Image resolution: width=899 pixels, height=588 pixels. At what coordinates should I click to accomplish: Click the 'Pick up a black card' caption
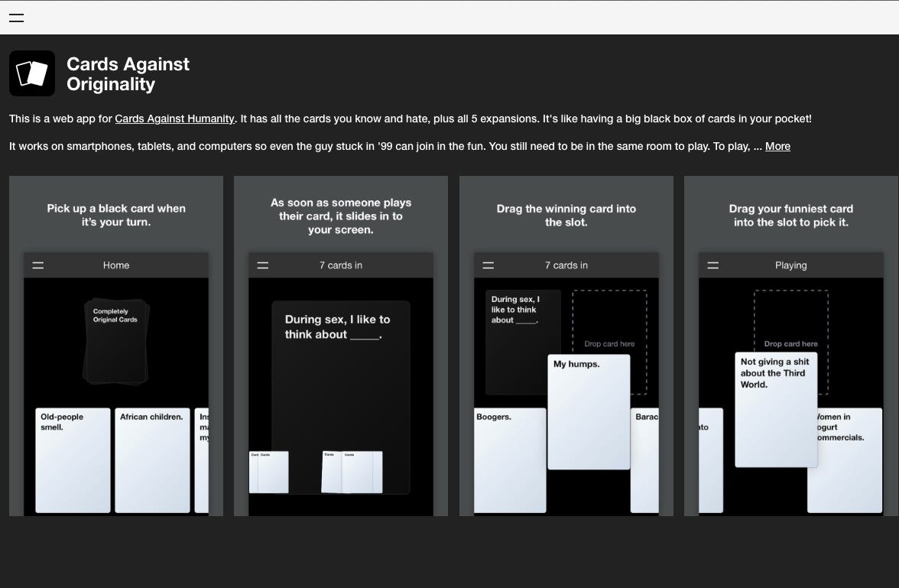tap(116, 215)
